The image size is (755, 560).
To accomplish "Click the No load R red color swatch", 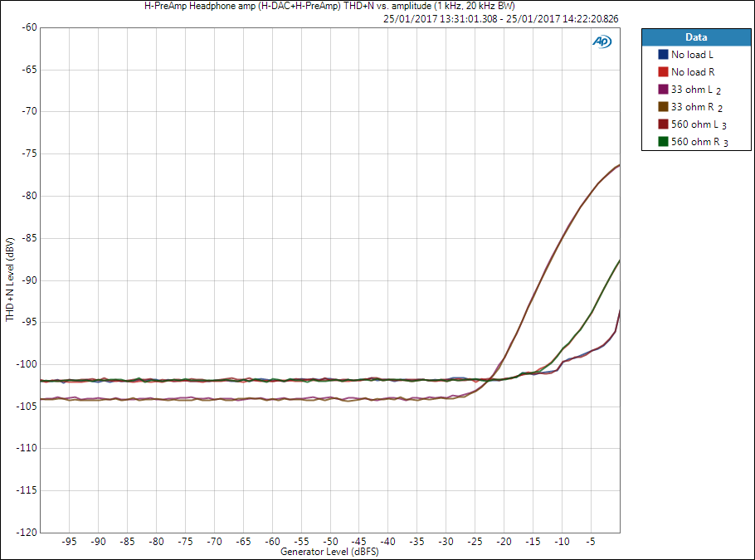I will point(663,71).
